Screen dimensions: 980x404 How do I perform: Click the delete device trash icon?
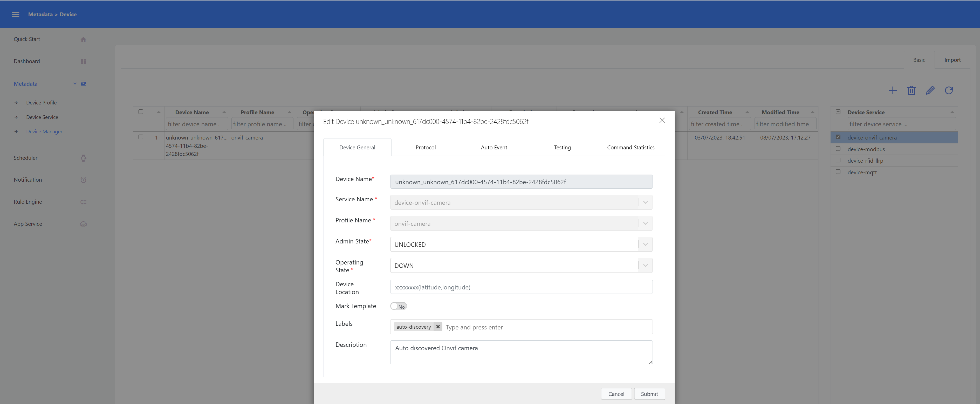[912, 90]
